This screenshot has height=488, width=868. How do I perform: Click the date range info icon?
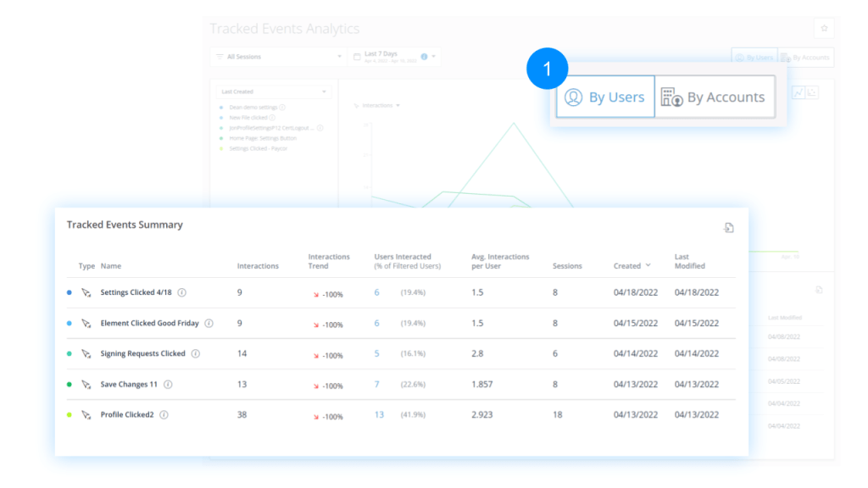pos(424,57)
